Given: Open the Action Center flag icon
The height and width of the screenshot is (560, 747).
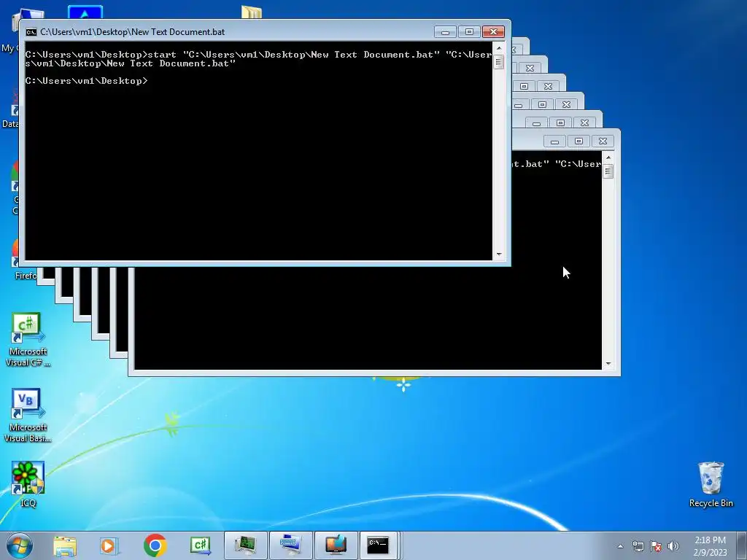Looking at the screenshot, I should 656,546.
